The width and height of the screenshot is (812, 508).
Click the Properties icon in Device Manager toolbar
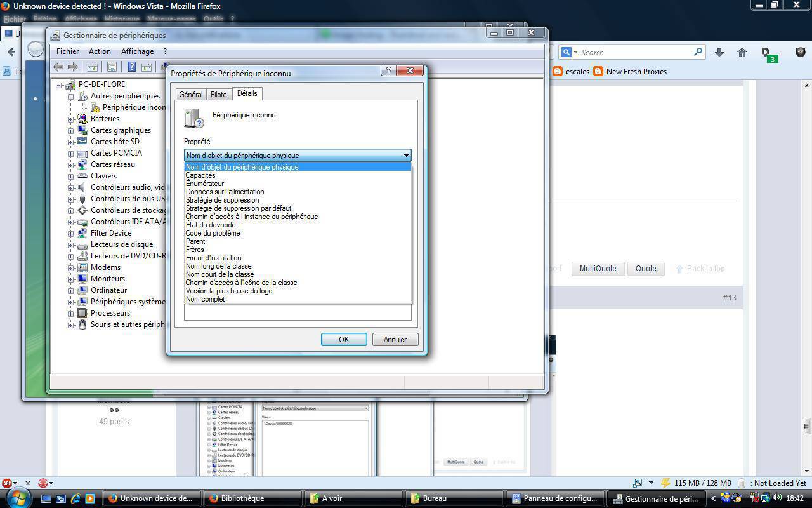112,67
